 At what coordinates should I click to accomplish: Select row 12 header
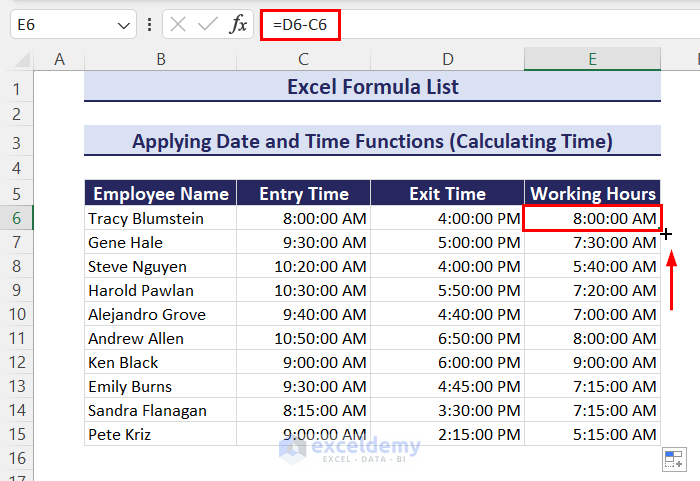pyautogui.click(x=17, y=362)
